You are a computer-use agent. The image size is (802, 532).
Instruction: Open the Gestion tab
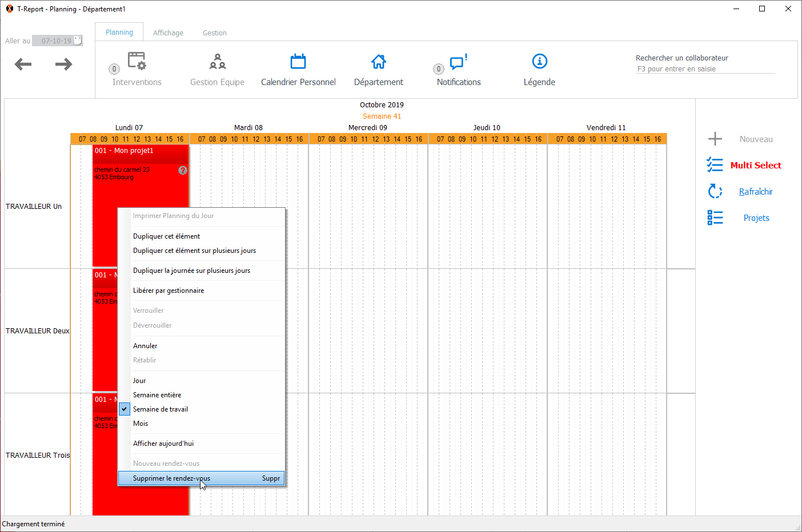(214, 33)
